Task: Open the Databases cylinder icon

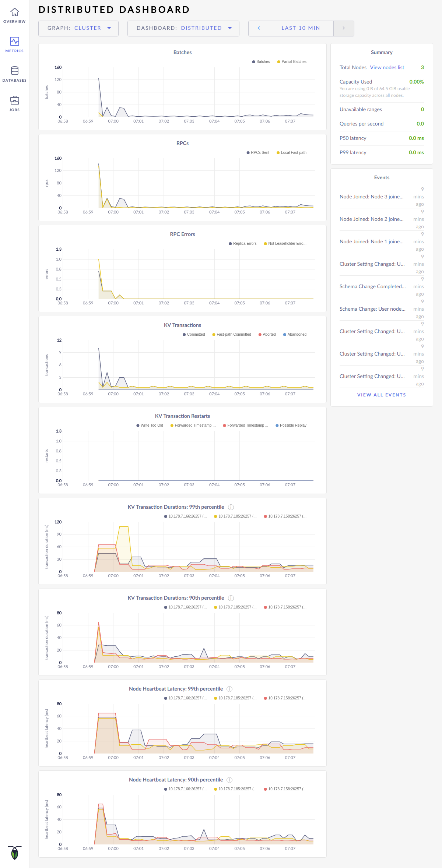Action: coord(14,71)
